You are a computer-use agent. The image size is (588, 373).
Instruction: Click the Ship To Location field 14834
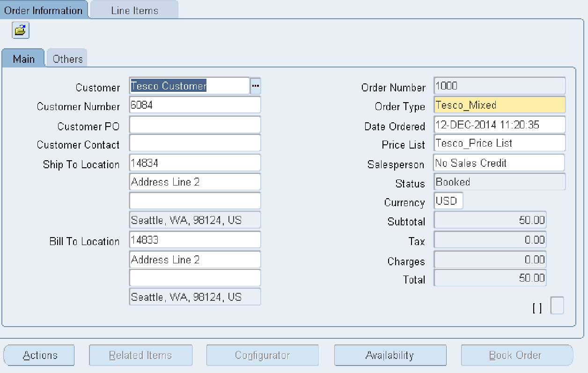point(195,163)
